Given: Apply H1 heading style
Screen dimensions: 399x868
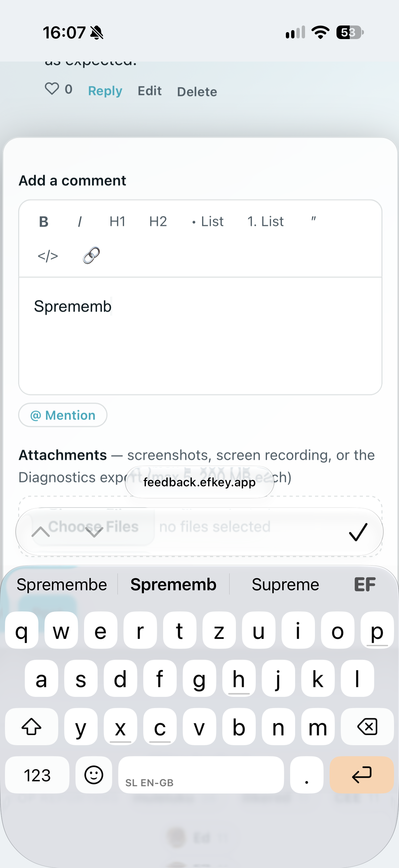Looking at the screenshot, I should [x=117, y=222].
